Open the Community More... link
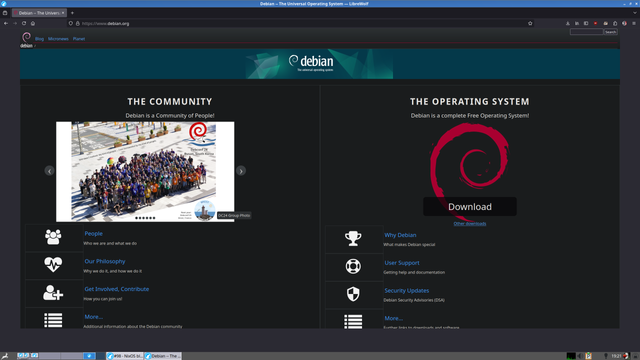640x360 pixels. pos(93,317)
